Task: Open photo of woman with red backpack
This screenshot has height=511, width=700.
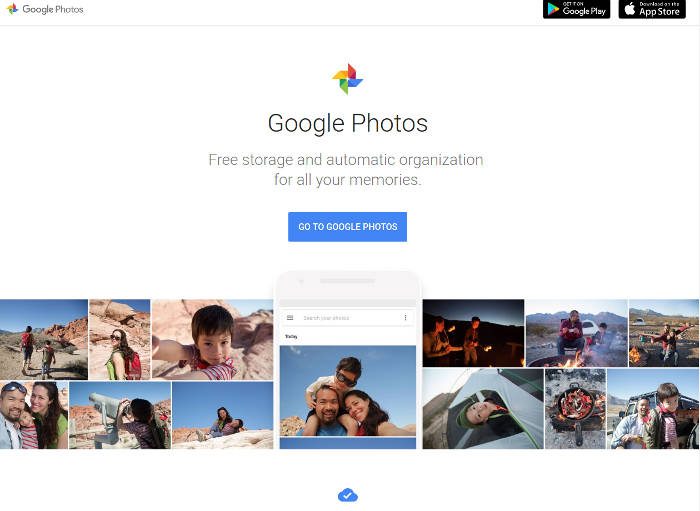Action: pos(120,339)
